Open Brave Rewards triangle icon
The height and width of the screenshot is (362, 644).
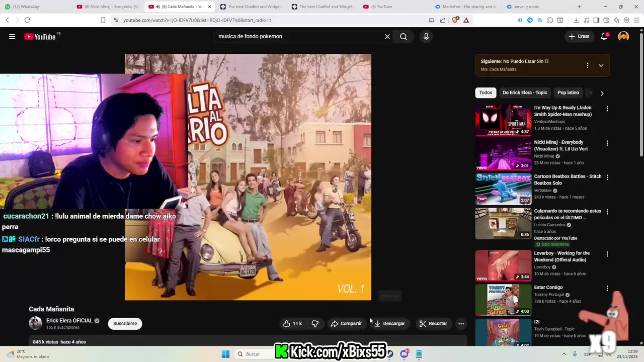point(466,20)
